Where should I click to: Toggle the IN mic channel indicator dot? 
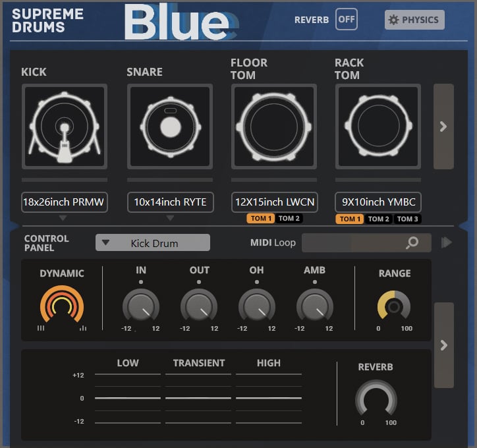[x=141, y=283]
